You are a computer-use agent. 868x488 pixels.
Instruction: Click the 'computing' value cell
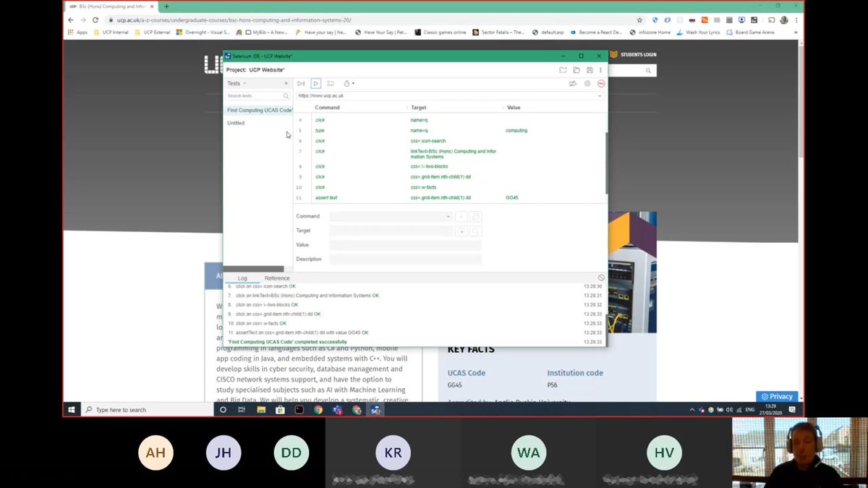coord(516,131)
